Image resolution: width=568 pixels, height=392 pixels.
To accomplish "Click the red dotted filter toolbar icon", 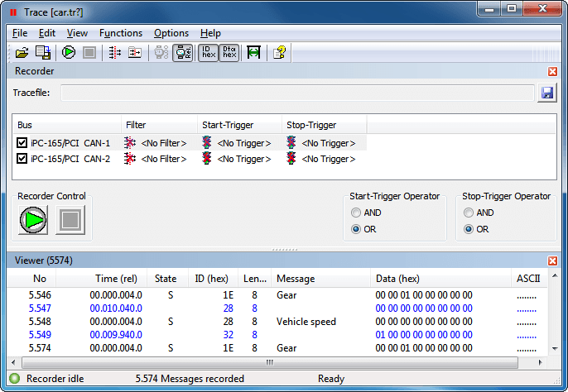I will tap(114, 53).
